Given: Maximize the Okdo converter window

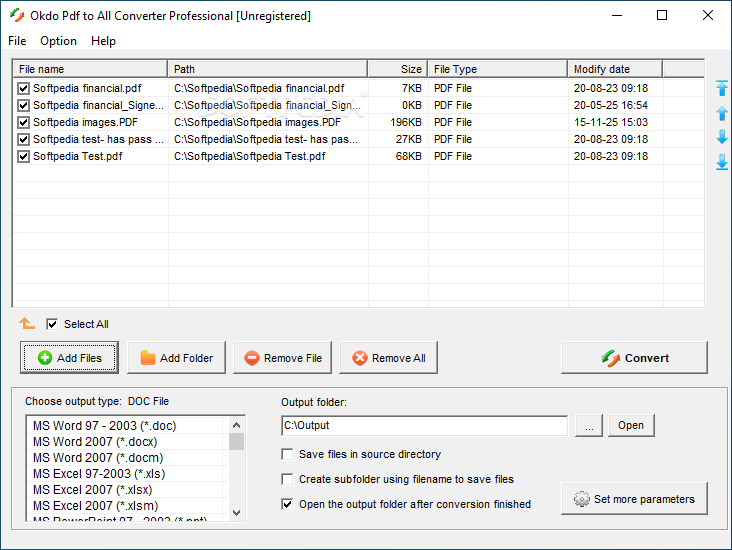Looking at the screenshot, I should [662, 15].
